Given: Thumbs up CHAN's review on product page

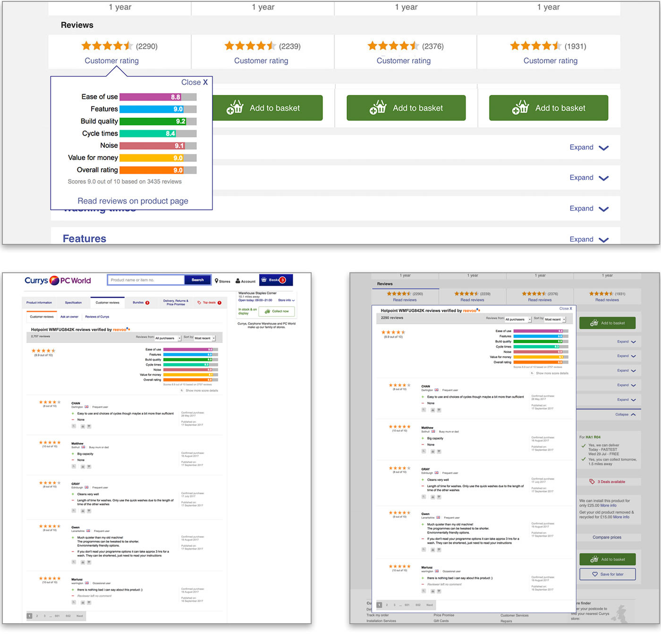Looking at the screenshot, I should 83,427.
